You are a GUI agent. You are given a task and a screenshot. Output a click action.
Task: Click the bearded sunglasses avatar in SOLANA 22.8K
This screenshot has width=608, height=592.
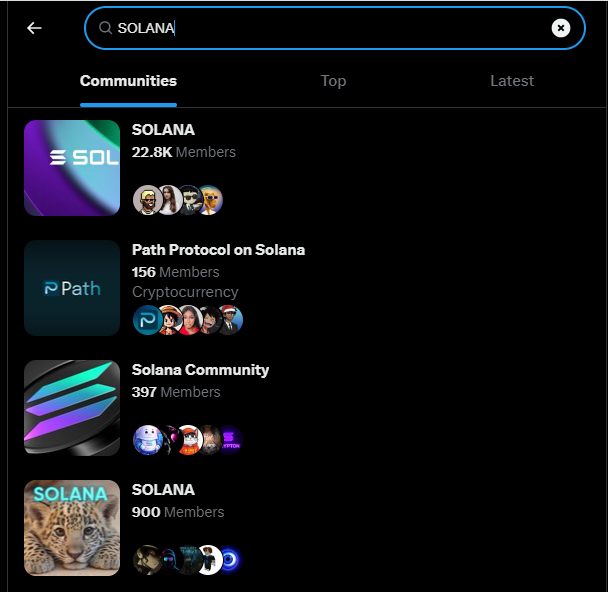click(x=147, y=200)
